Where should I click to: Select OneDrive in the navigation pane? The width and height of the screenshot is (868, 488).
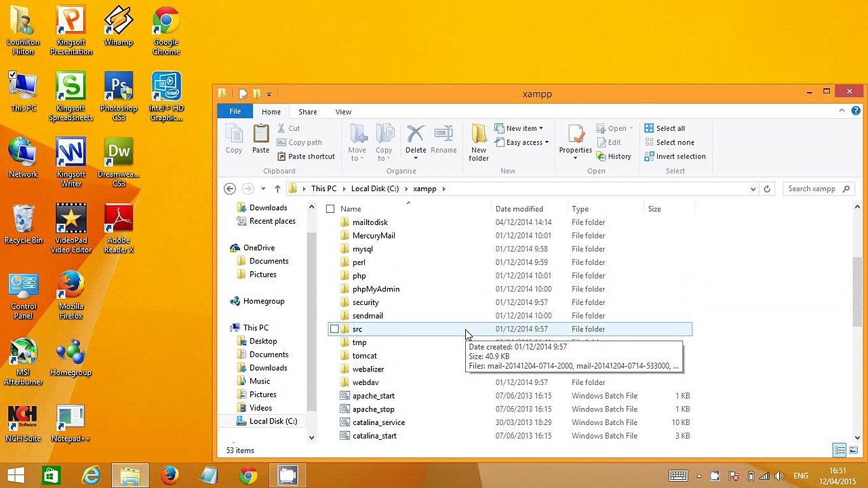[258, 248]
